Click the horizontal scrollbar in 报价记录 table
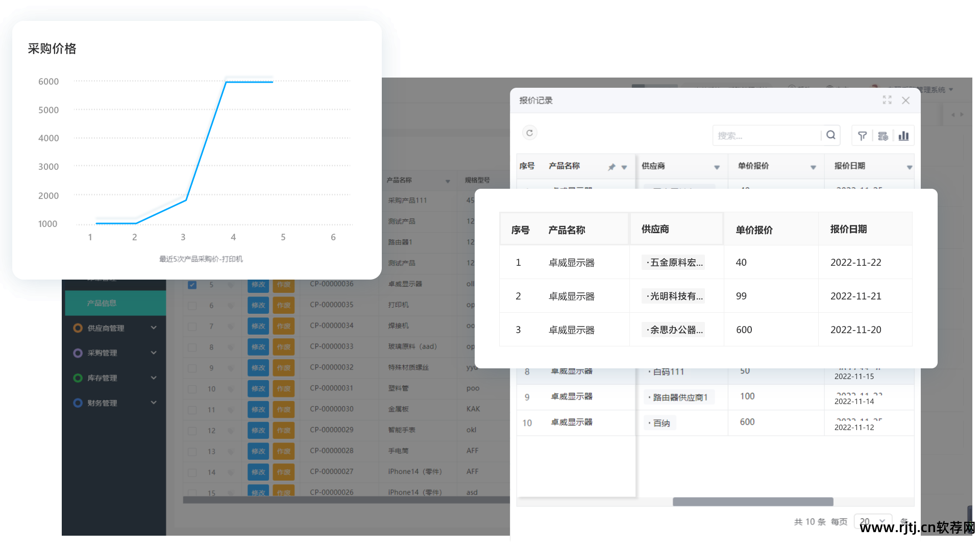The width and height of the screenshot is (980, 551). coord(753,502)
